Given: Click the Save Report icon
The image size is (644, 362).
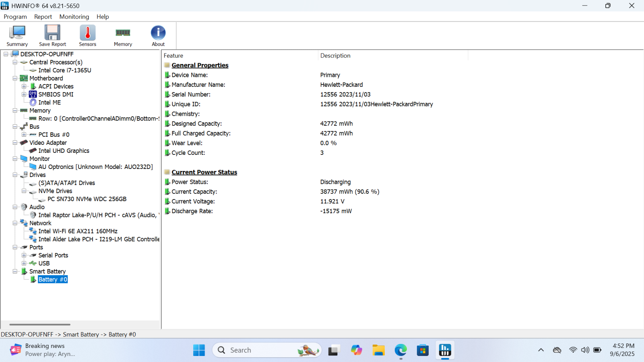Looking at the screenshot, I should (52, 35).
